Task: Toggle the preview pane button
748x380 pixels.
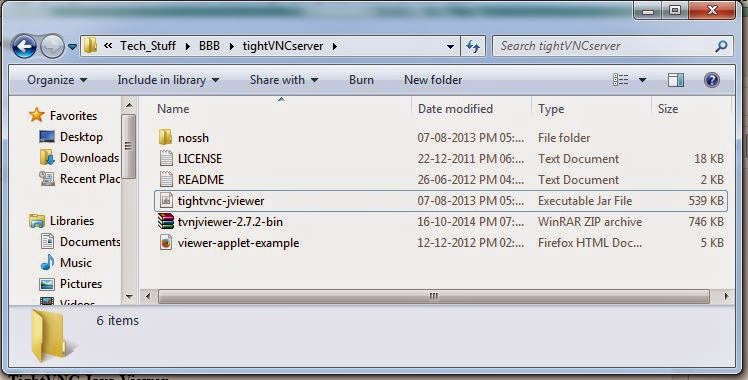Action: pos(675,80)
